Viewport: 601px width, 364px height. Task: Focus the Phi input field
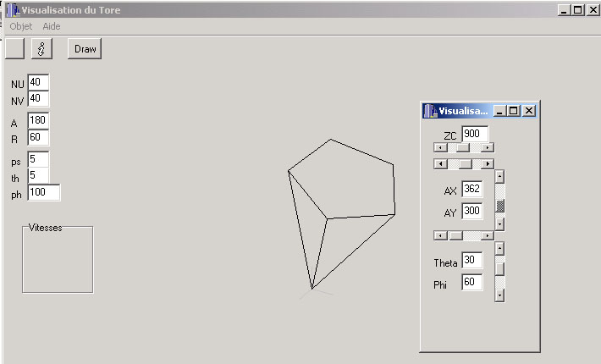tap(472, 283)
